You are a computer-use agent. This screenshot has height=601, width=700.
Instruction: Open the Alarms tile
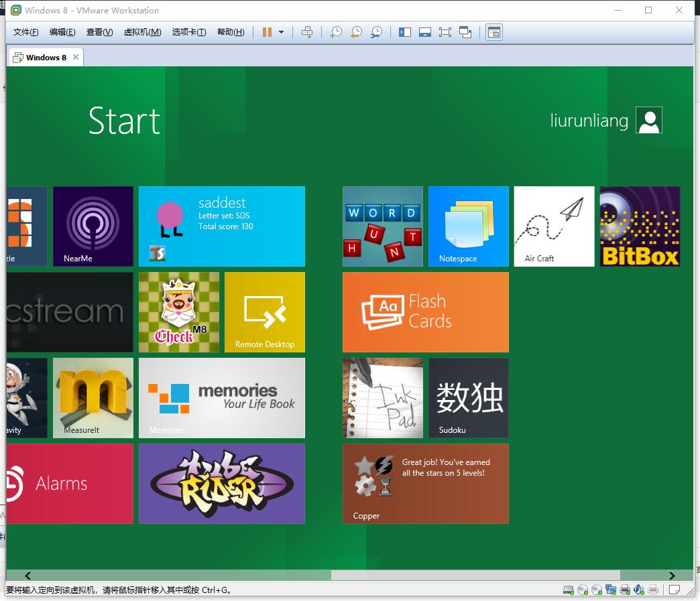click(x=70, y=483)
